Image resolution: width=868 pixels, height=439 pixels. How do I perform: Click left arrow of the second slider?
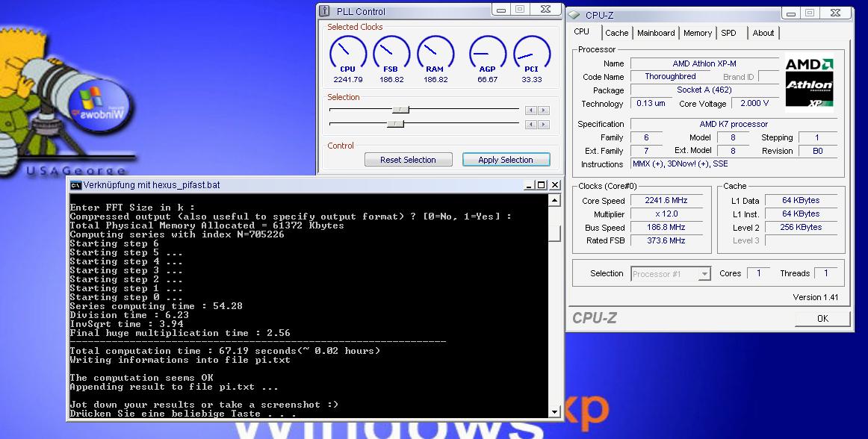click(531, 125)
